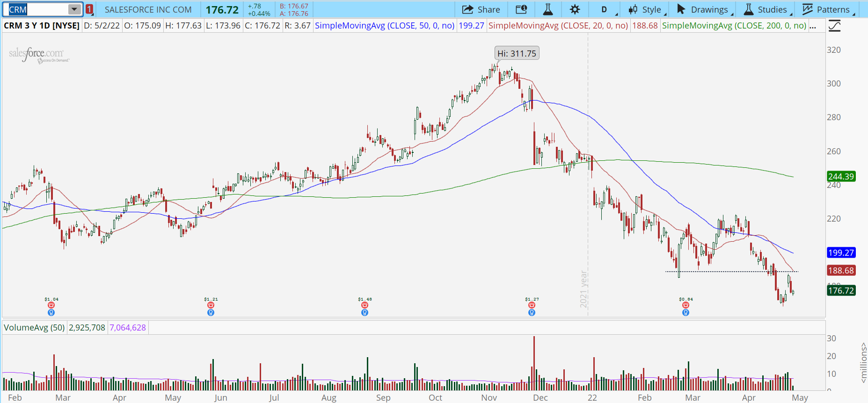This screenshot has height=403, width=868.
Task: Click the blue 199.27 price bubble on axis
Action: pyautogui.click(x=841, y=252)
